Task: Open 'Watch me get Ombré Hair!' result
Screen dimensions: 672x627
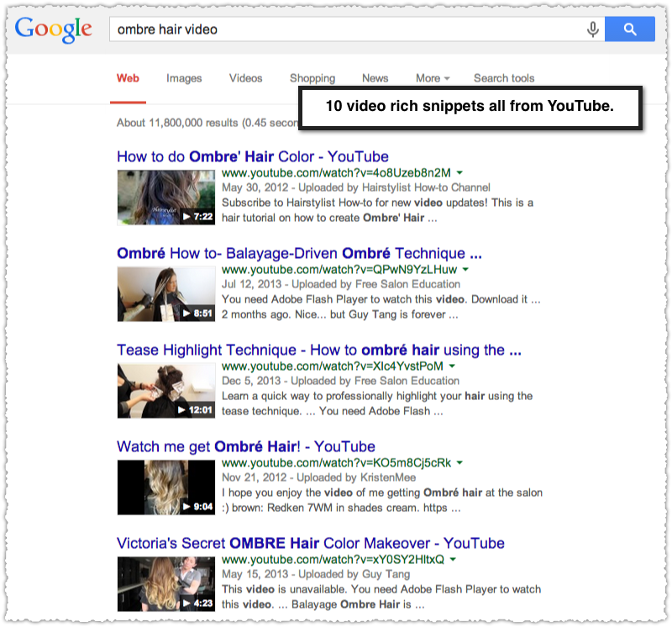Action: (246, 446)
